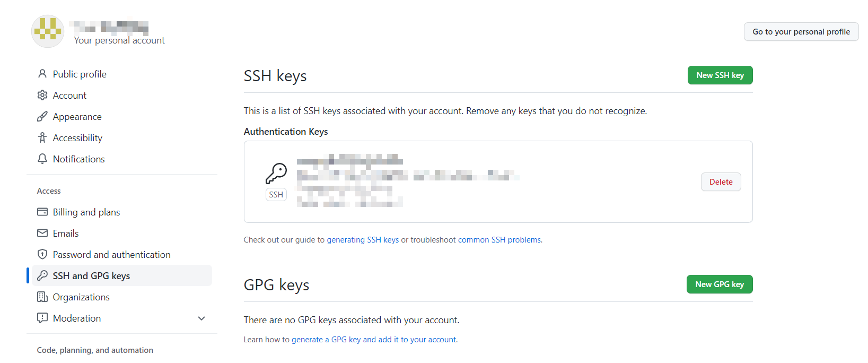The width and height of the screenshot is (868, 363).
Task: Click the Public profile person icon
Action: click(42, 74)
